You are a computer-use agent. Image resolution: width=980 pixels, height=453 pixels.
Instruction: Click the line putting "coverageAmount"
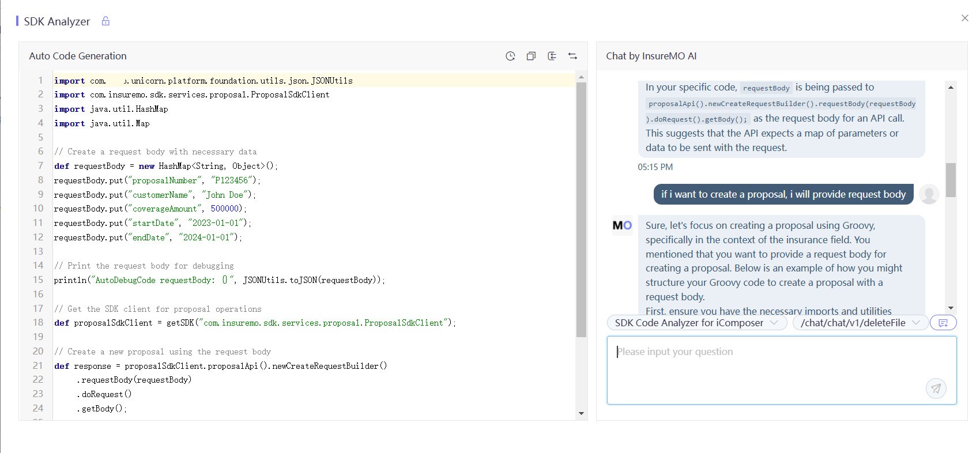(x=150, y=209)
